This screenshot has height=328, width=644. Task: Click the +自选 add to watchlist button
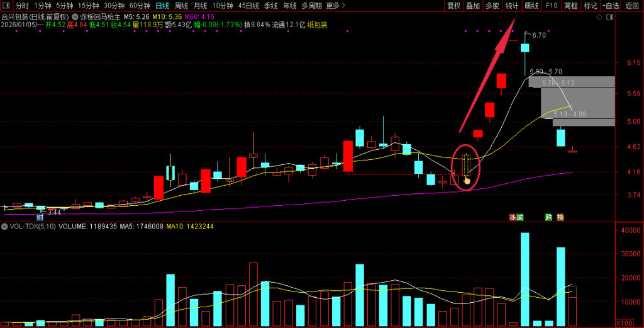tap(609, 6)
